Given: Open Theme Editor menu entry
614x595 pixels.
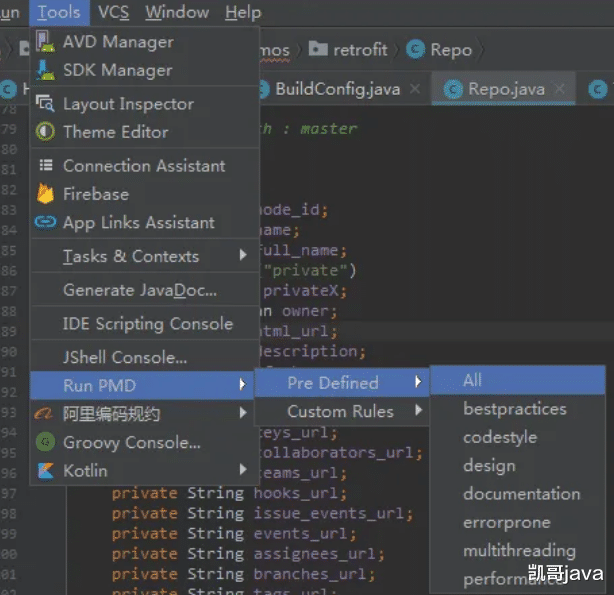Looking at the screenshot, I should pos(144,132).
